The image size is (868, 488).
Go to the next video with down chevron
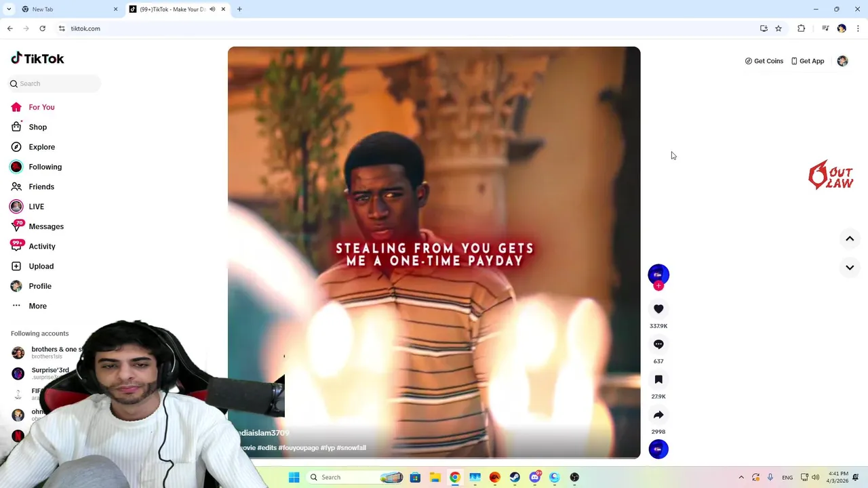tap(850, 268)
